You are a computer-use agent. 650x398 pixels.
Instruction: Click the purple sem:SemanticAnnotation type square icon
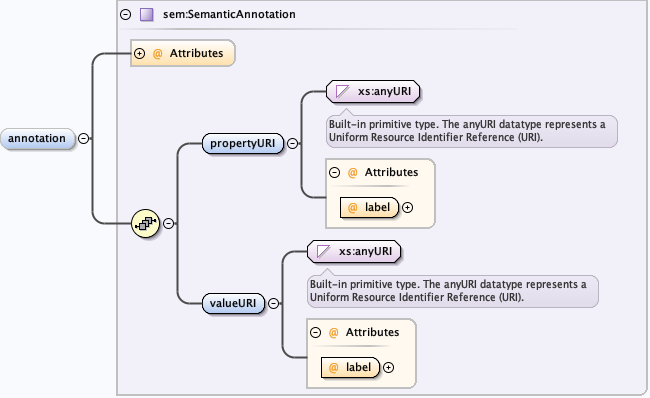pos(146,15)
